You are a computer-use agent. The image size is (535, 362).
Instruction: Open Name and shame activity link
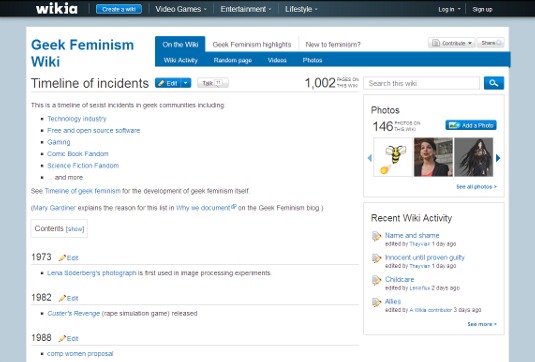(x=412, y=235)
